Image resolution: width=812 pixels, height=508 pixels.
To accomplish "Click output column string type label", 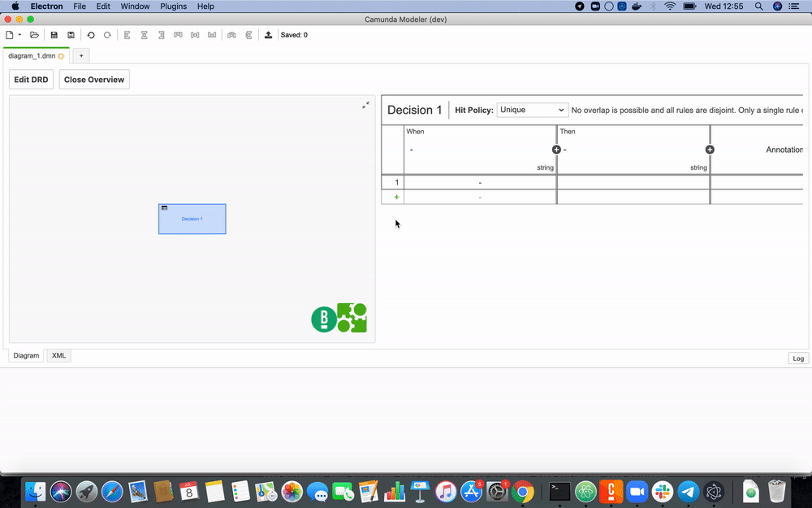I will pyautogui.click(x=698, y=167).
